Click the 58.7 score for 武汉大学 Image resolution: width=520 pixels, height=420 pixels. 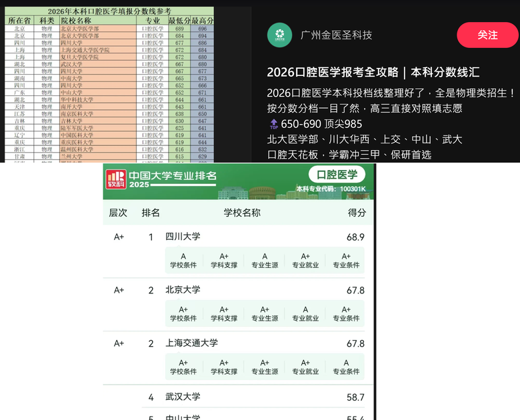[355, 397]
